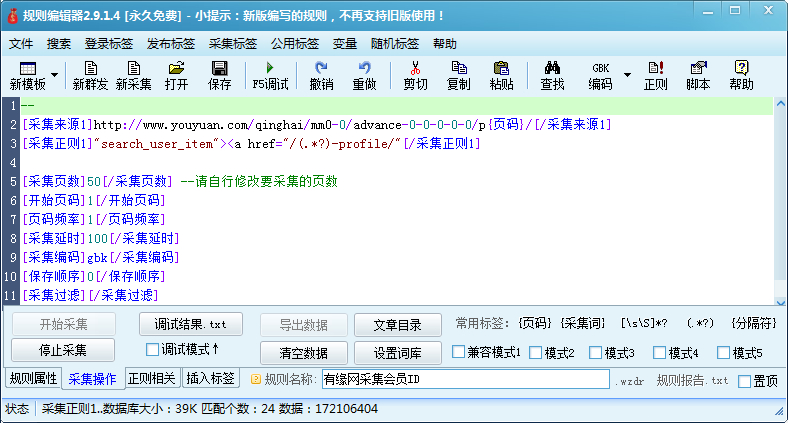The height and width of the screenshot is (423, 788).
Task: Click the 新鲜发 toolbar icon
Action: click(x=91, y=75)
